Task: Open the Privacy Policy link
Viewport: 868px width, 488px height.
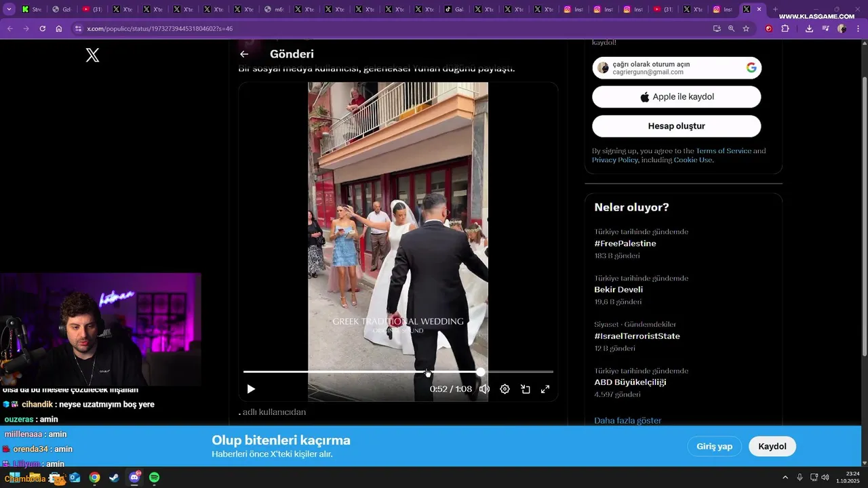Action: [x=614, y=160]
